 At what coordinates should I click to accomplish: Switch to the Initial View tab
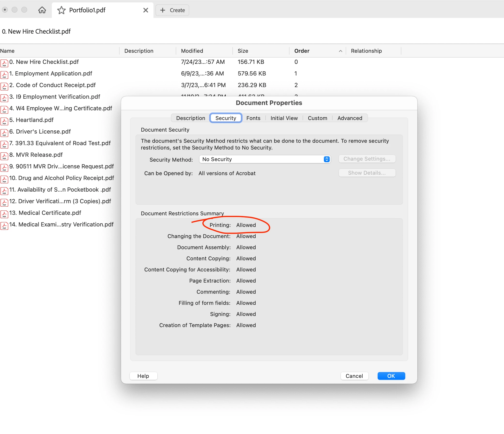(284, 118)
